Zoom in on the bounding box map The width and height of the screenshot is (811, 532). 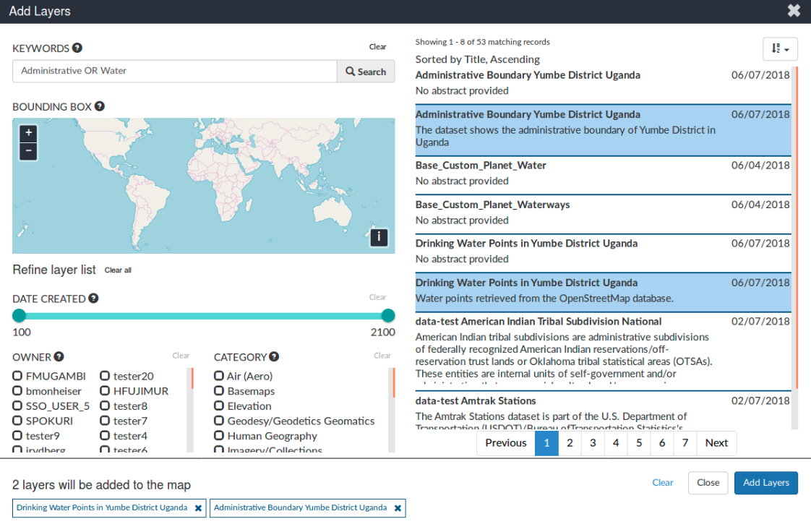point(28,133)
